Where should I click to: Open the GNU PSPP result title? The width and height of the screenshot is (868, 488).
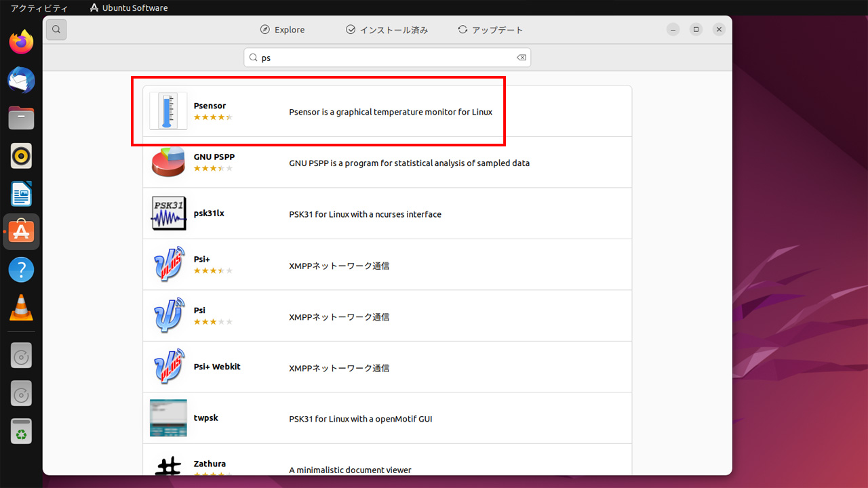click(x=214, y=157)
